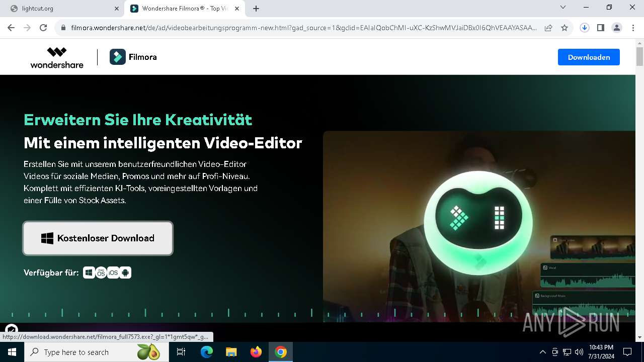Click the Chrome taskbar icon

(281, 352)
